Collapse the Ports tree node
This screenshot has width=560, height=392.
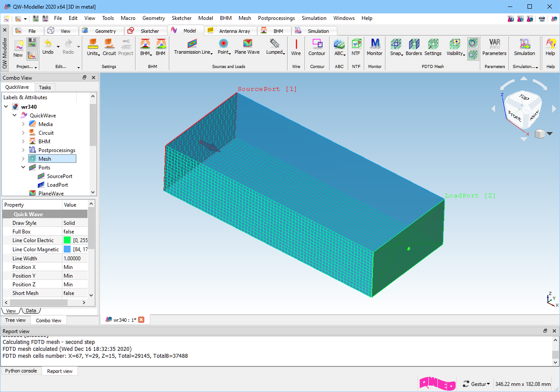pyautogui.click(x=23, y=168)
